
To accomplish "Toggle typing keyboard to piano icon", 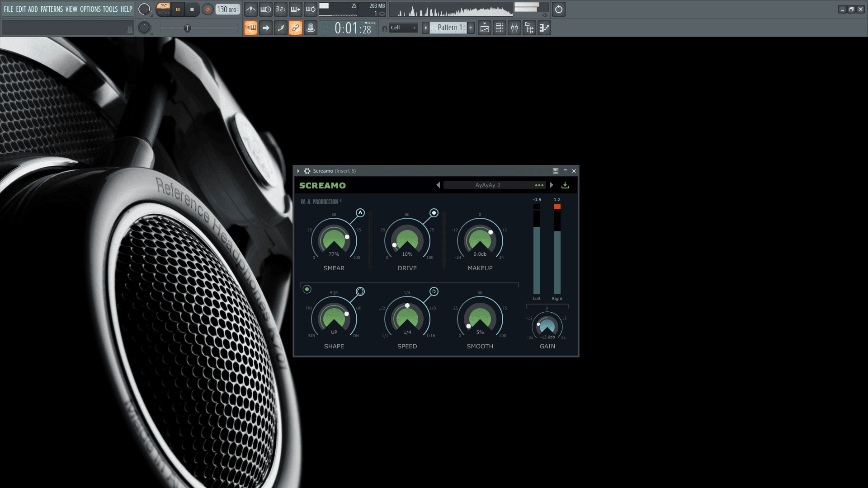I will coord(251,28).
